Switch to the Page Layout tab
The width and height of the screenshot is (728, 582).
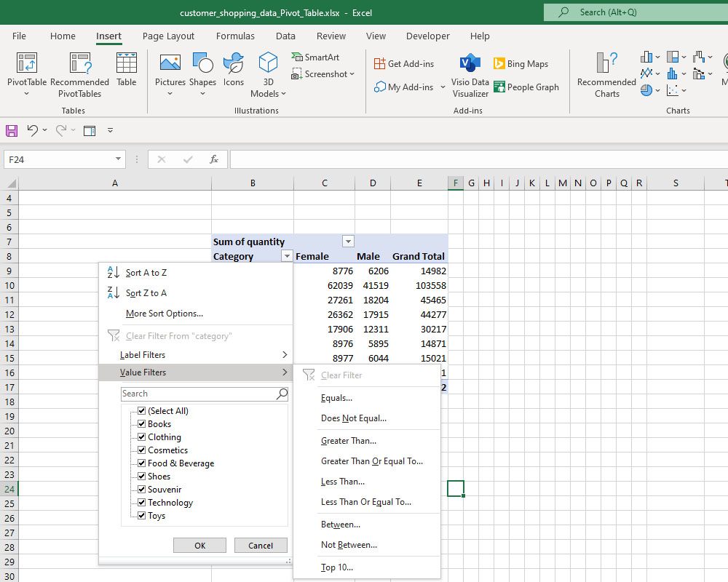[x=168, y=36]
